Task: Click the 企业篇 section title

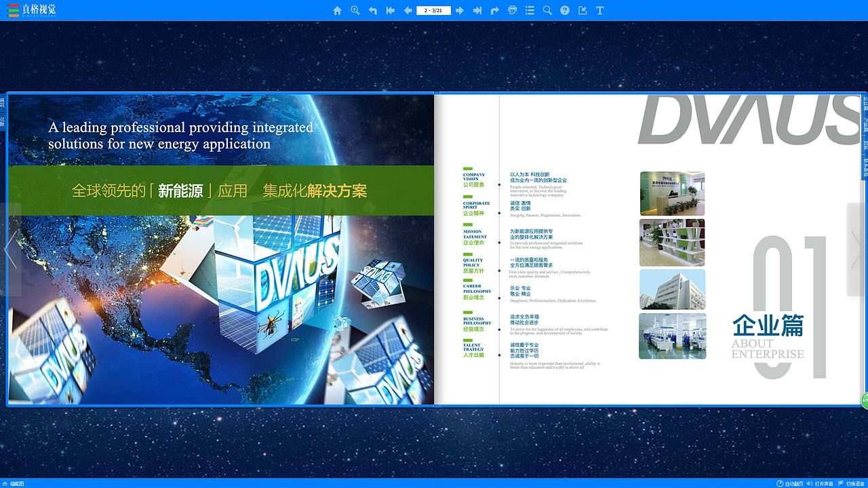Action: 768,325
